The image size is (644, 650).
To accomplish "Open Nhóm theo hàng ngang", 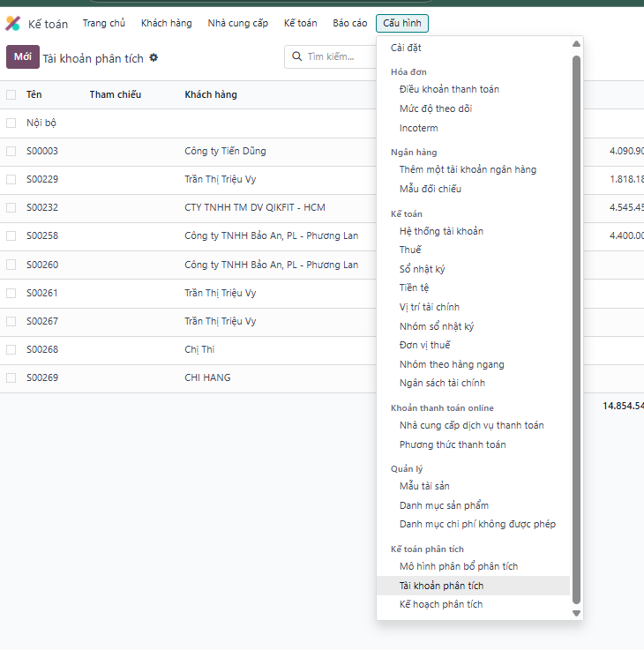I will pyautogui.click(x=452, y=364).
